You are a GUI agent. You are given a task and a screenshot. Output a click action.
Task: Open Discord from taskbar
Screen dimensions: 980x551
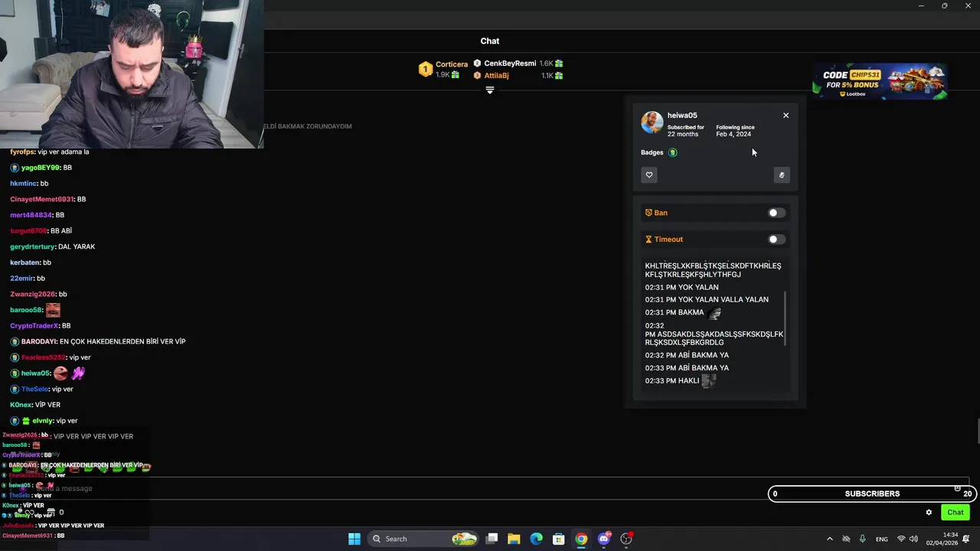coord(604,539)
